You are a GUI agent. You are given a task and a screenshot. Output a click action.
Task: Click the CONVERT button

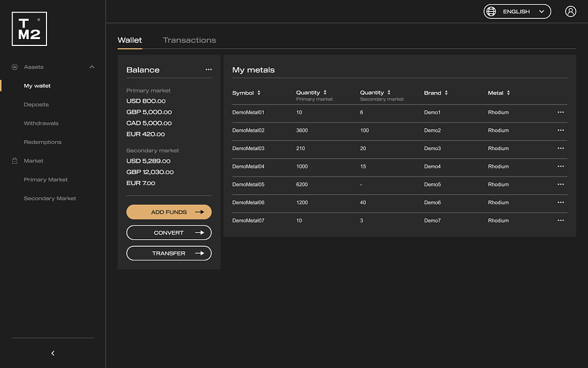[169, 232]
